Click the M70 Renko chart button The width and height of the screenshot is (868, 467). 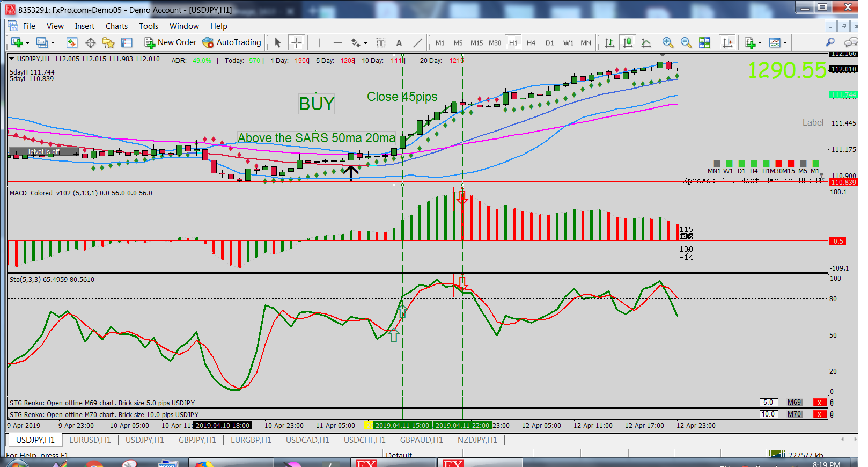tap(795, 414)
